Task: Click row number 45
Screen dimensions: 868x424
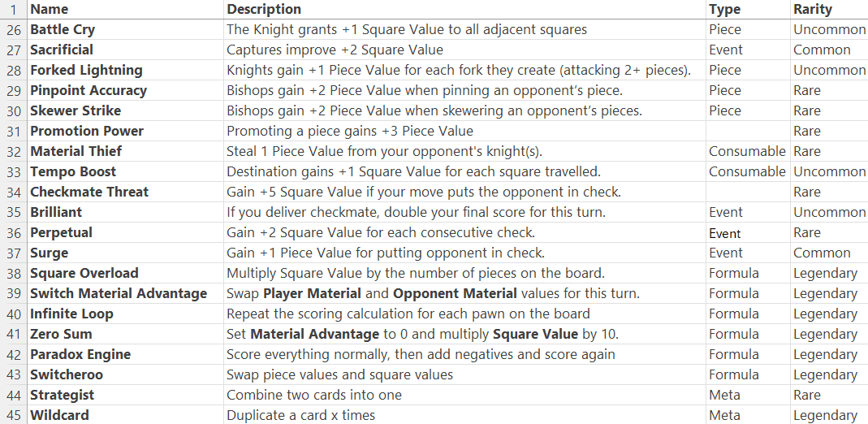Action: point(13,415)
